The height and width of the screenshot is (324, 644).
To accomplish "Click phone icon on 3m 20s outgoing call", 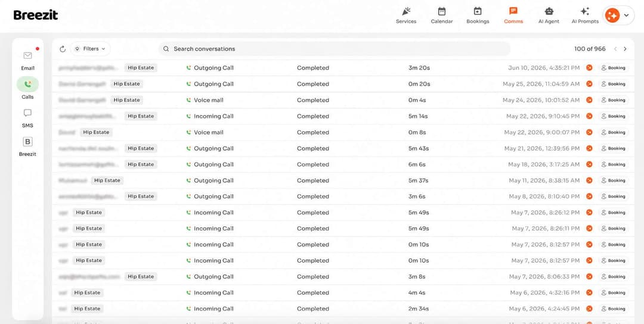I will (x=188, y=68).
